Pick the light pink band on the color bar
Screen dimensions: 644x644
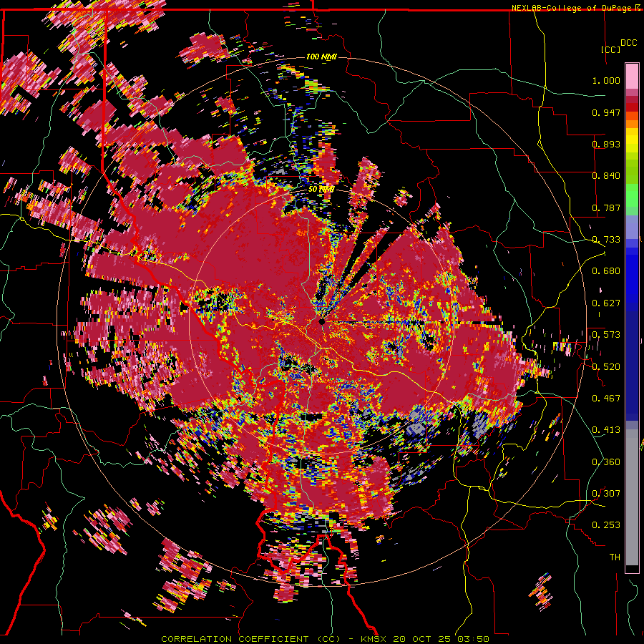tap(632, 76)
